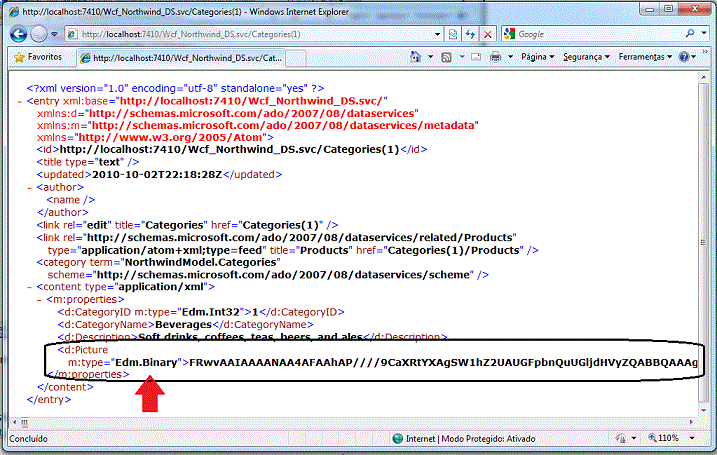Click the Refresh page icon
The width and height of the screenshot is (717, 455).
[471, 34]
